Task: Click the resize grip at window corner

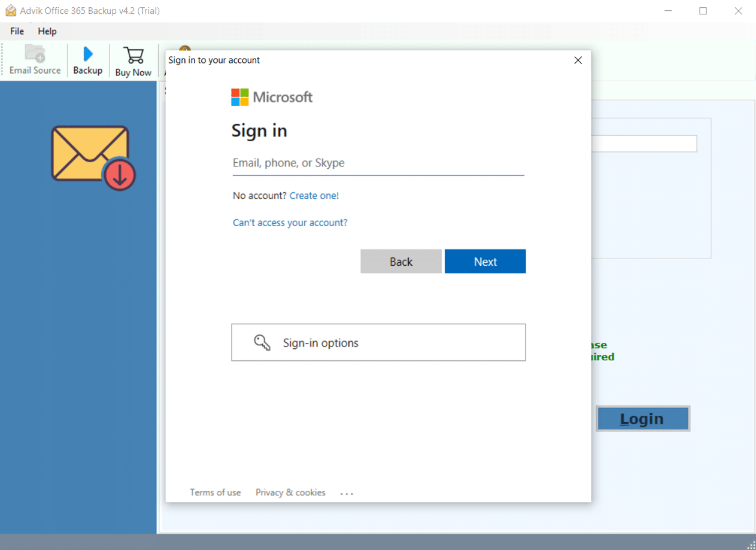Action: click(751, 544)
